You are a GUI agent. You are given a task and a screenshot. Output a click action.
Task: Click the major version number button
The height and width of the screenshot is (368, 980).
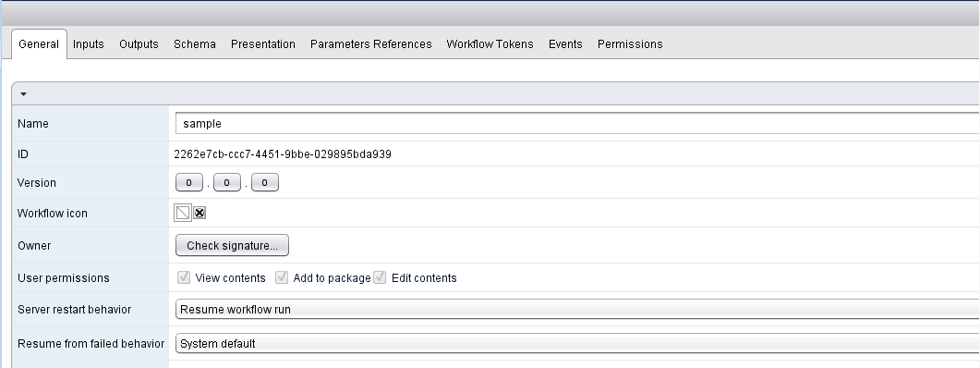189,183
